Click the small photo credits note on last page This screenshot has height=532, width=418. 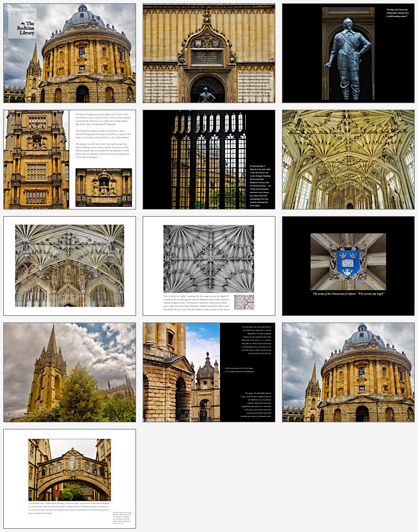[x=122, y=518]
